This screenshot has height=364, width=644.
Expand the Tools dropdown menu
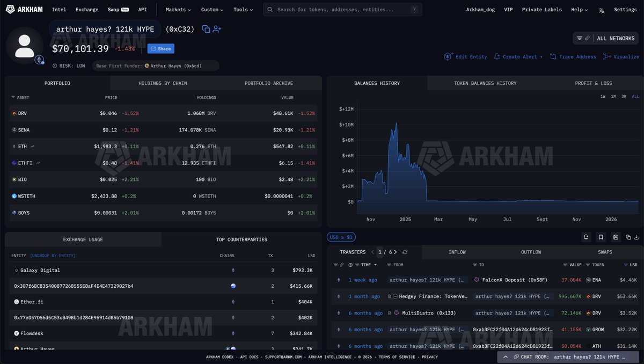click(243, 10)
